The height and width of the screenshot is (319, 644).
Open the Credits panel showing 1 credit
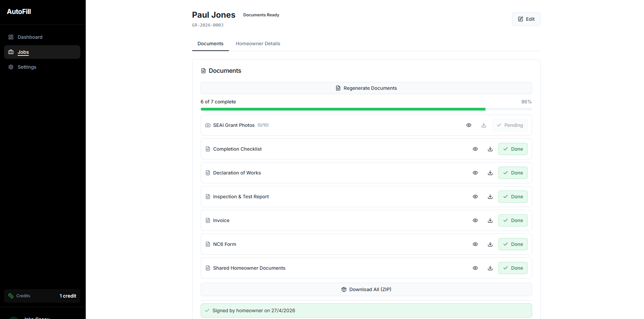(42, 296)
